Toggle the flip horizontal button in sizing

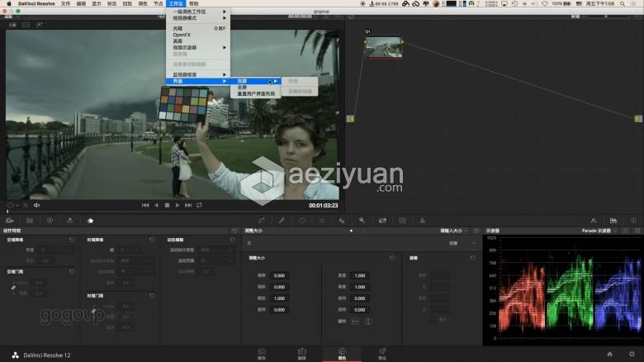click(353, 320)
